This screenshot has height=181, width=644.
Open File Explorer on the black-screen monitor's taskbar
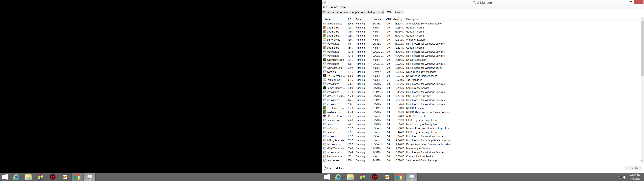click(28, 177)
